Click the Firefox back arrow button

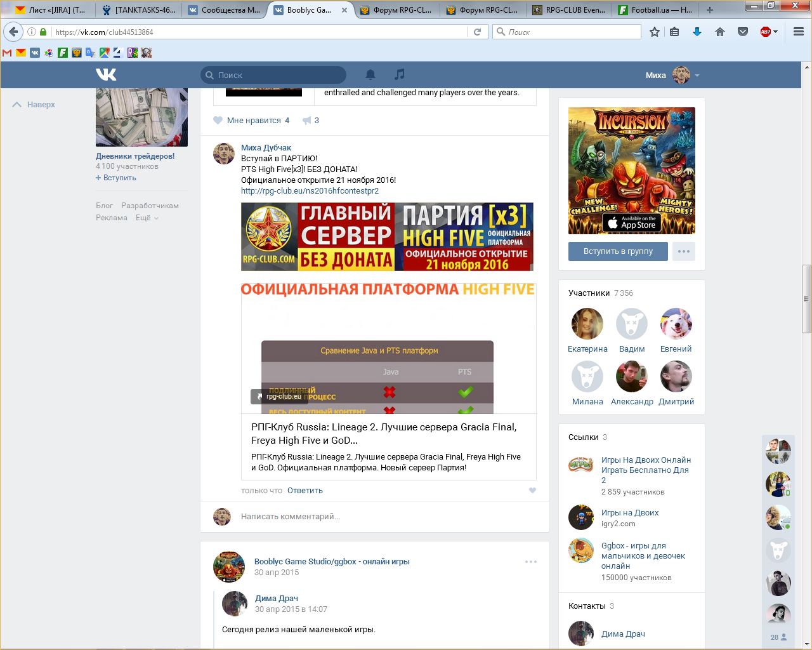pos(13,32)
